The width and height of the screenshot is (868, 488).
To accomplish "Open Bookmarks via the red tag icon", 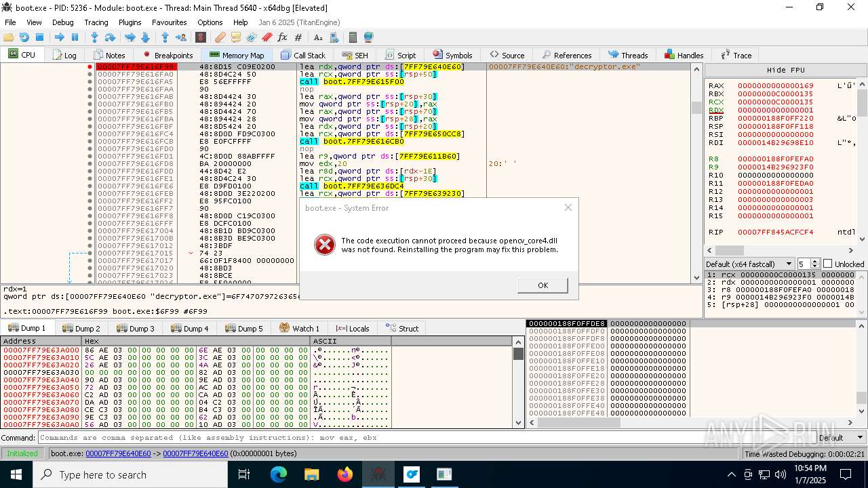I will (x=267, y=37).
